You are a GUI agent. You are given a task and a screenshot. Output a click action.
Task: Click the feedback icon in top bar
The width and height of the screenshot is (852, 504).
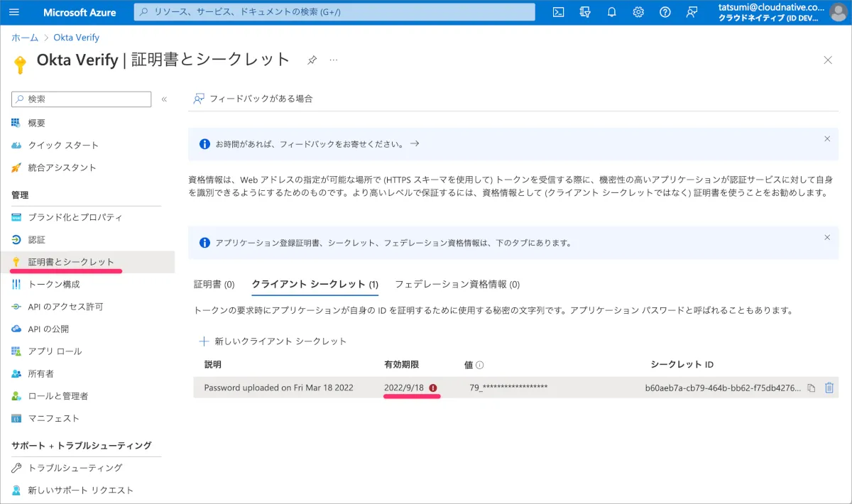[692, 12]
